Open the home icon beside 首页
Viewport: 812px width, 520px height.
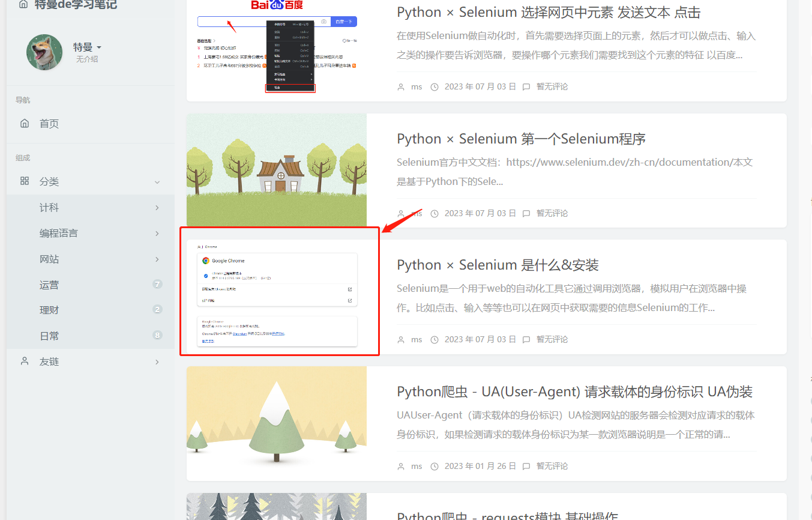25,124
